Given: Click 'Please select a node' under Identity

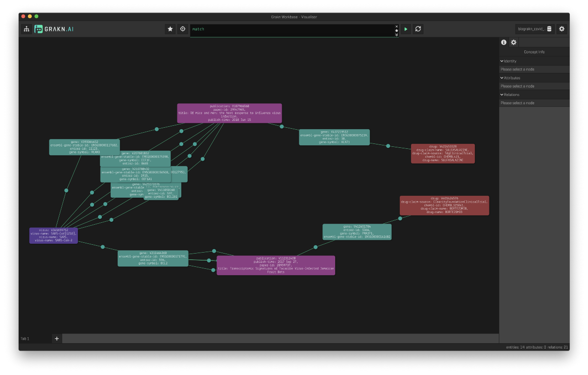Looking at the screenshot, I should (517, 70).
